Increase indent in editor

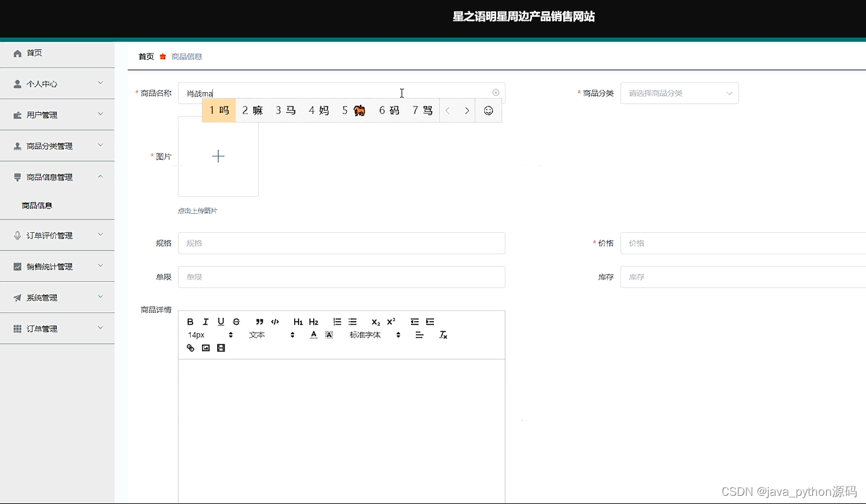click(430, 322)
